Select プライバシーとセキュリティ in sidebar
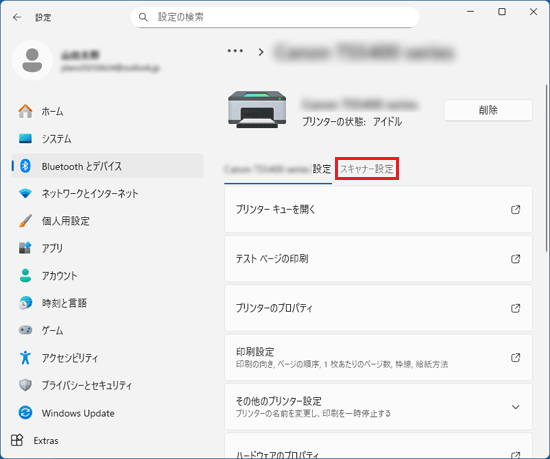The image size is (550, 459). [x=107, y=385]
